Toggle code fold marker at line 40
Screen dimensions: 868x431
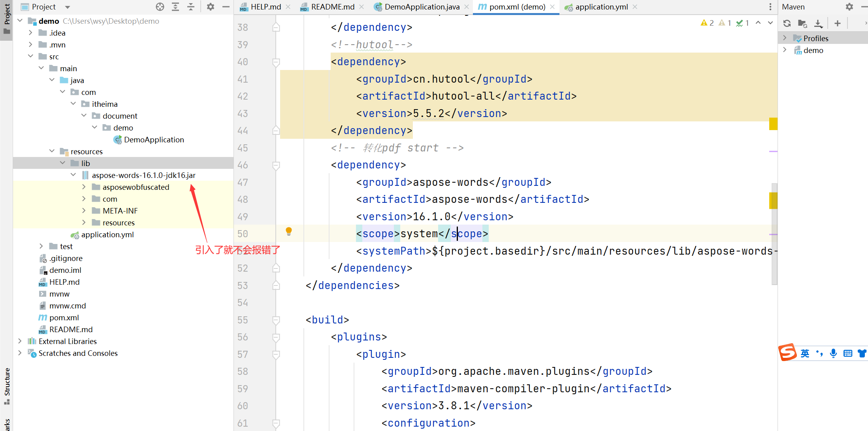(276, 62)
